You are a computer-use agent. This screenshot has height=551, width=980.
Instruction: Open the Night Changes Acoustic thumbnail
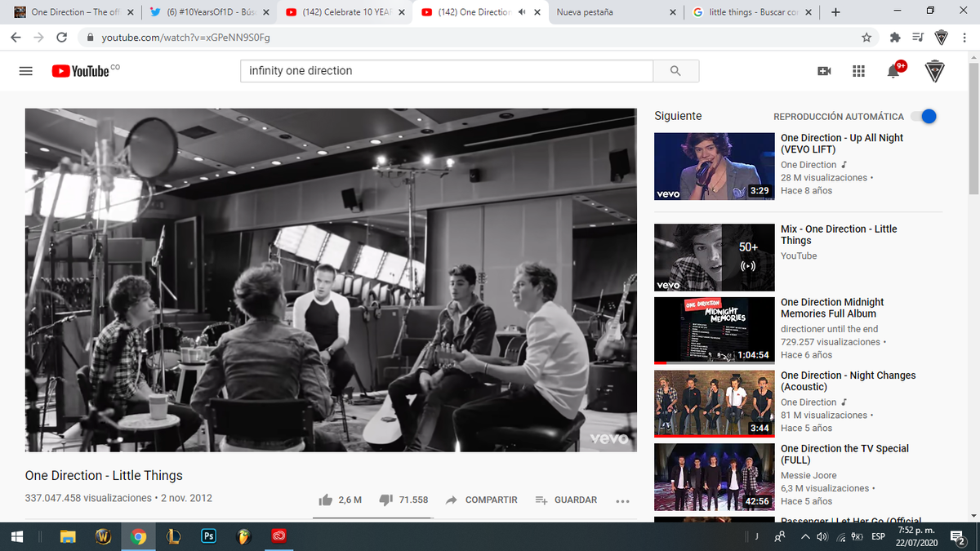(715, 404)
